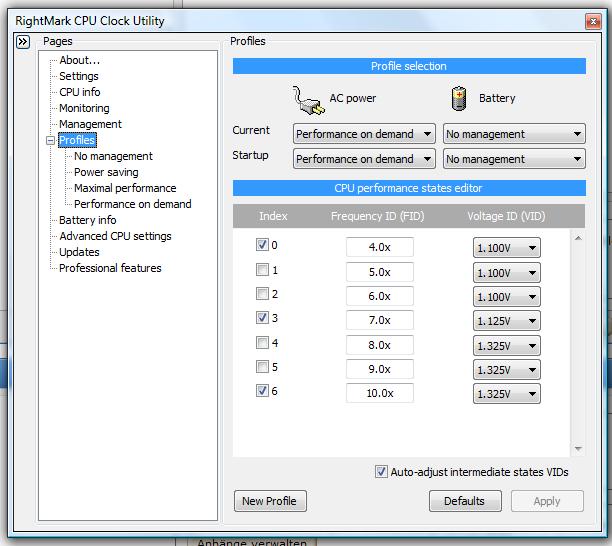This screenshot has height=546, width=612.
Task: Click the Battery icon
Action: pyautogui.click(x=459, y=98)
